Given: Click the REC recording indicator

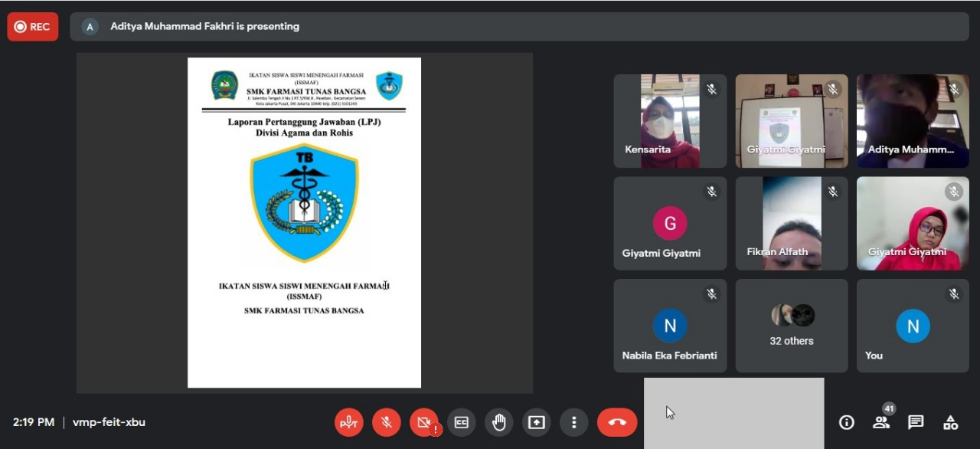Looking at the screenshot, I should 33,27.
